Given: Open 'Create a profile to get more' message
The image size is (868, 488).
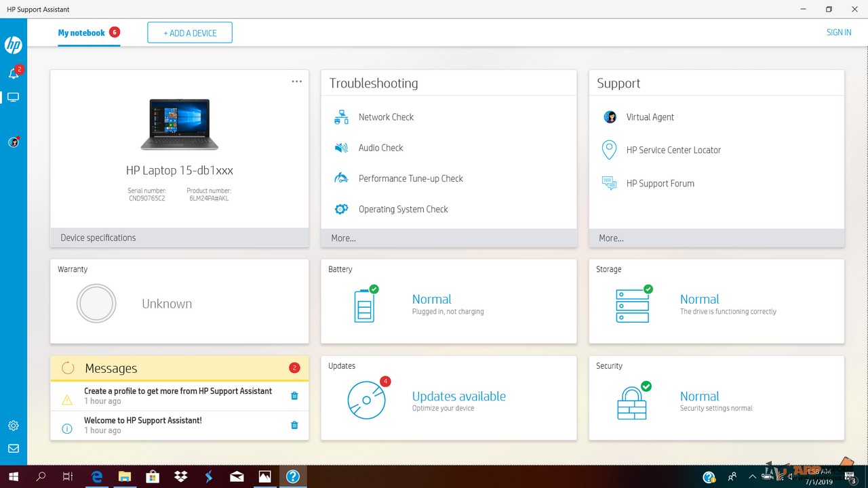Looking at the screenshot, I should [x=178, y=391].
